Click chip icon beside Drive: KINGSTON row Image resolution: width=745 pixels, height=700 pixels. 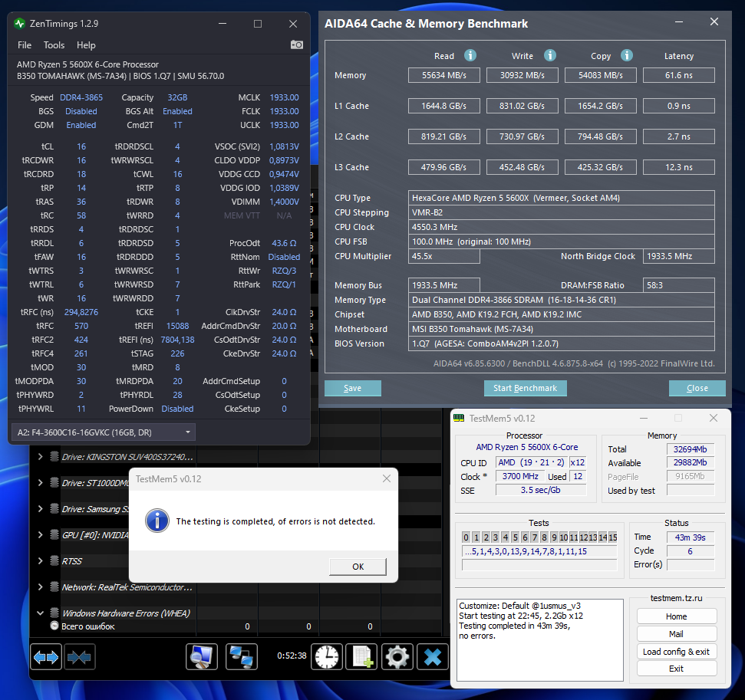click(x=54, y=457)
